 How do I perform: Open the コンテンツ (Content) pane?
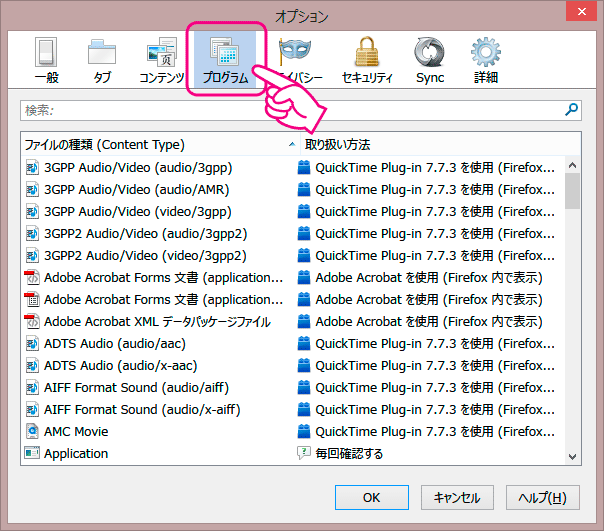click(162, 60)
